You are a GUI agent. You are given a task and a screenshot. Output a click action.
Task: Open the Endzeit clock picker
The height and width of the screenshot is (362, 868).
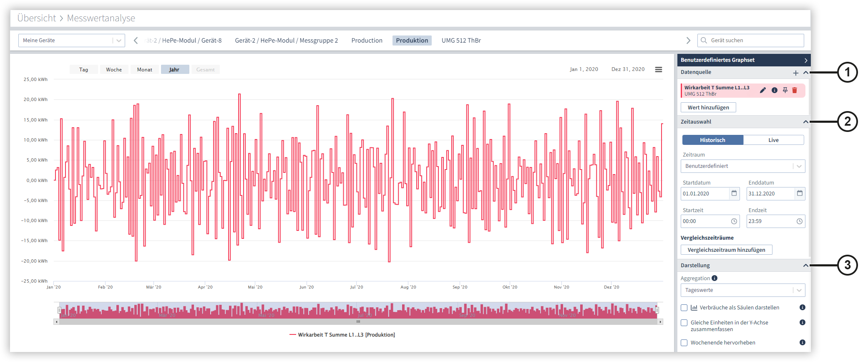800,221
